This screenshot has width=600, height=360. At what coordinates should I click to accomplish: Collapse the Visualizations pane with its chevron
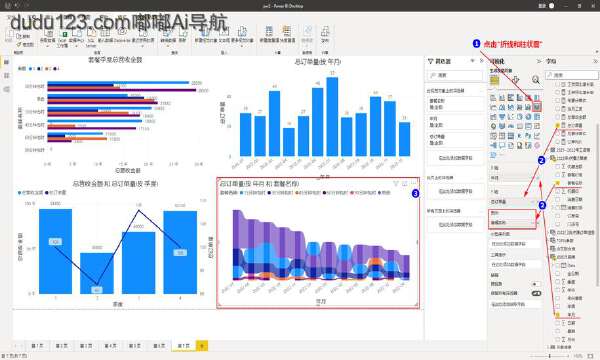[539, 61]
